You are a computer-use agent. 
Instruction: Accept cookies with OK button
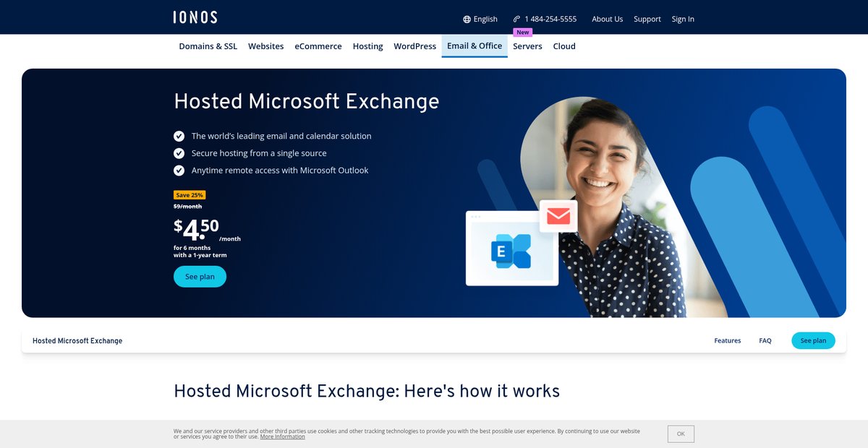pyautogui.click(x=681, y=434)
